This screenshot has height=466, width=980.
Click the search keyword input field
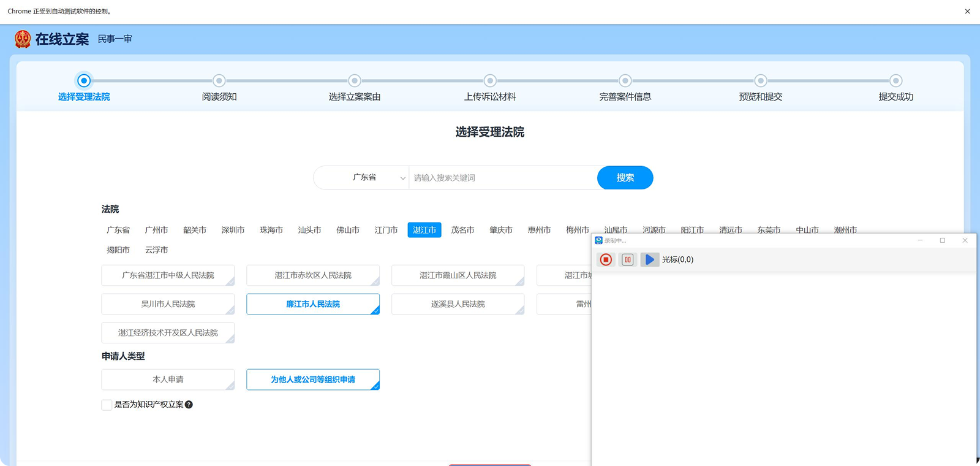tap(503, 178)
